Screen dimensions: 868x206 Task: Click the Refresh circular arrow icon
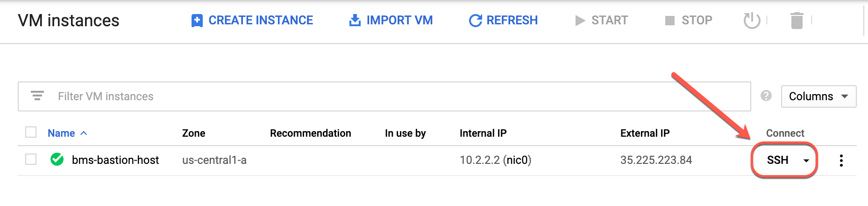coord(475,21)
